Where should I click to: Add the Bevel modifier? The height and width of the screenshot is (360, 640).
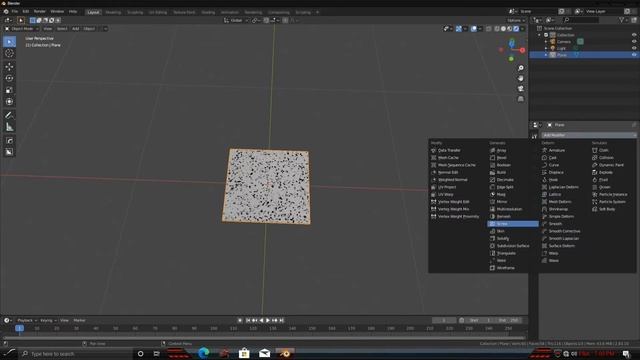coord(501,158)
